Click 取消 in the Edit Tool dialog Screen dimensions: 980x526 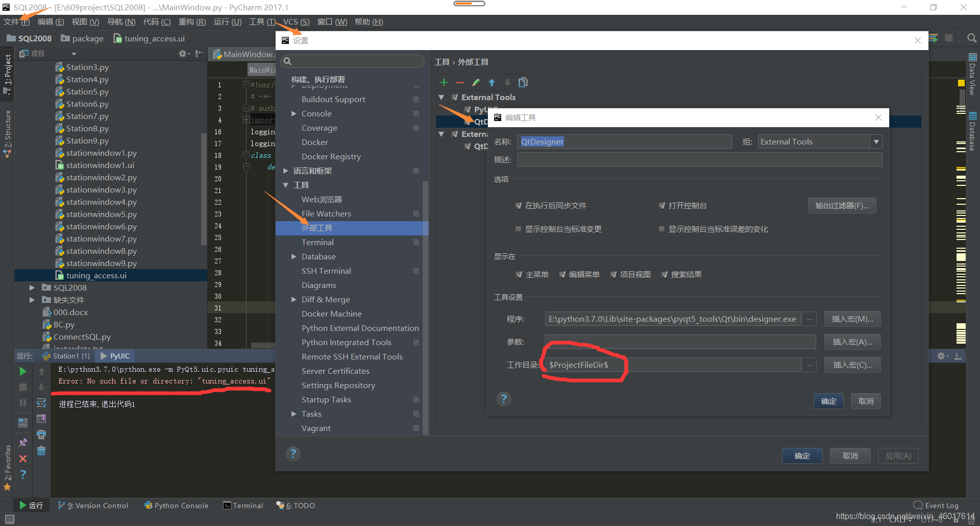click(866, 401)
